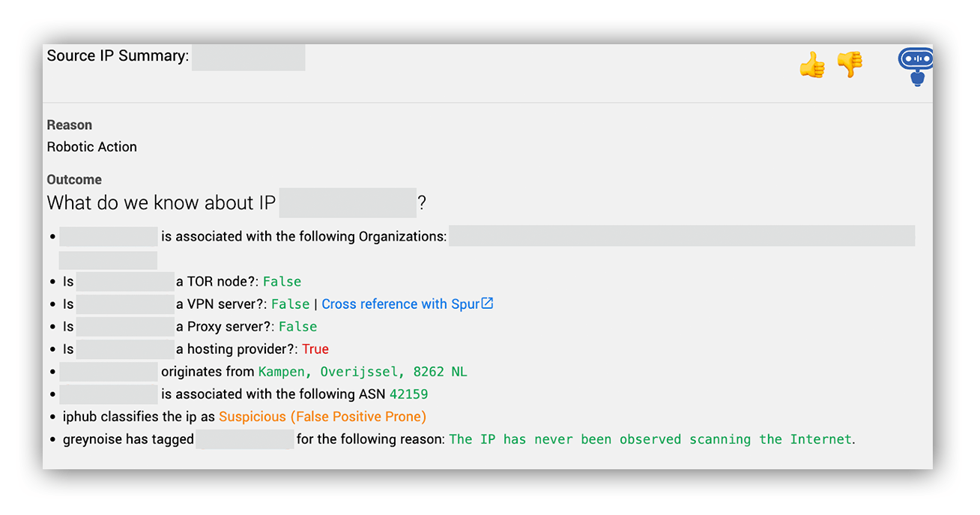This screenshot has height=515, width=980.
Task: Click the thumbs up feedback icon
Action: pos(812,64)
